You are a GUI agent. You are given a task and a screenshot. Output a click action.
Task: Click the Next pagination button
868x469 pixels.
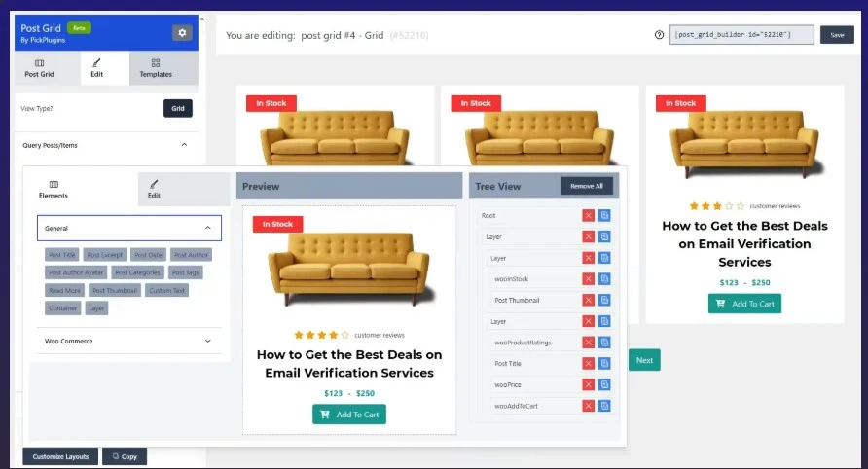[644, 360]
